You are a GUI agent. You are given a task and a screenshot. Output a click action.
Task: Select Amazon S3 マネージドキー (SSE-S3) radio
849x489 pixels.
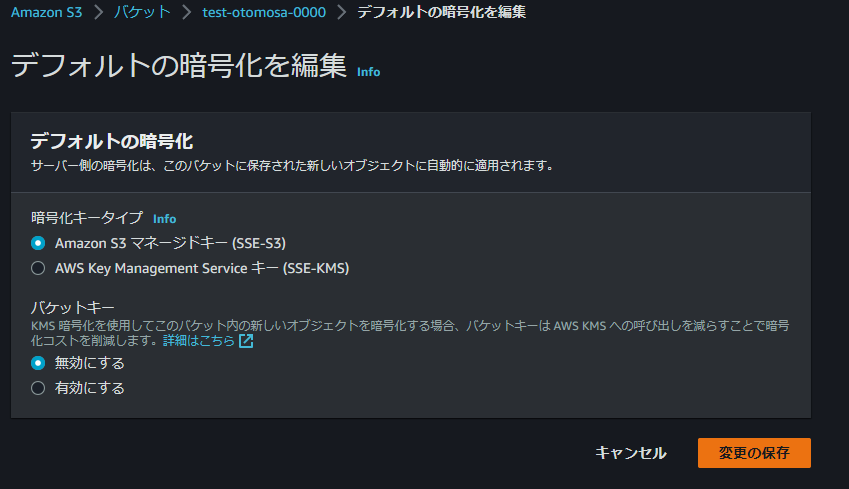click(38, 243)
